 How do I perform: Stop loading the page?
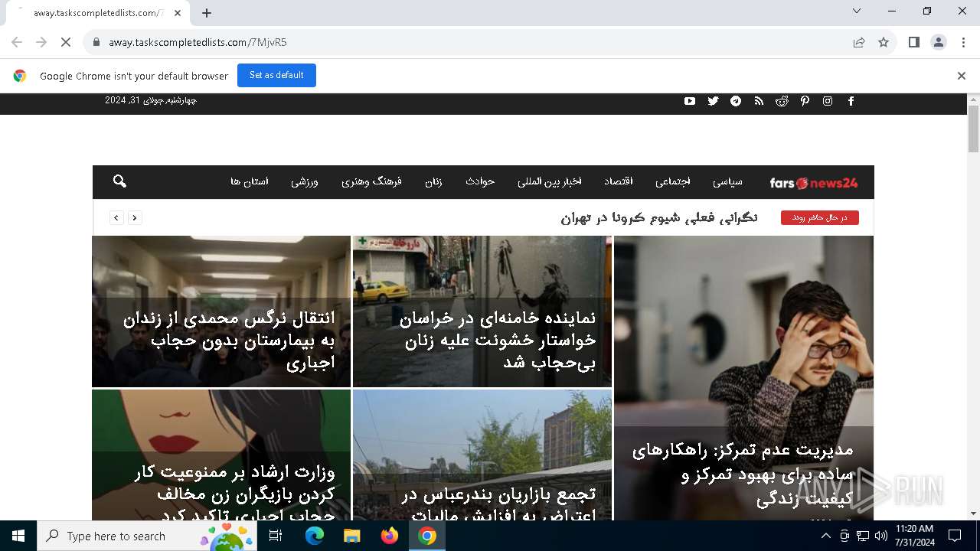click(x=66, y=42)
